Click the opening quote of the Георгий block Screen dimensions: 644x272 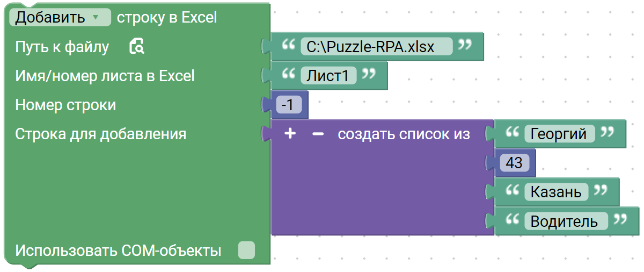coord(514,132)
